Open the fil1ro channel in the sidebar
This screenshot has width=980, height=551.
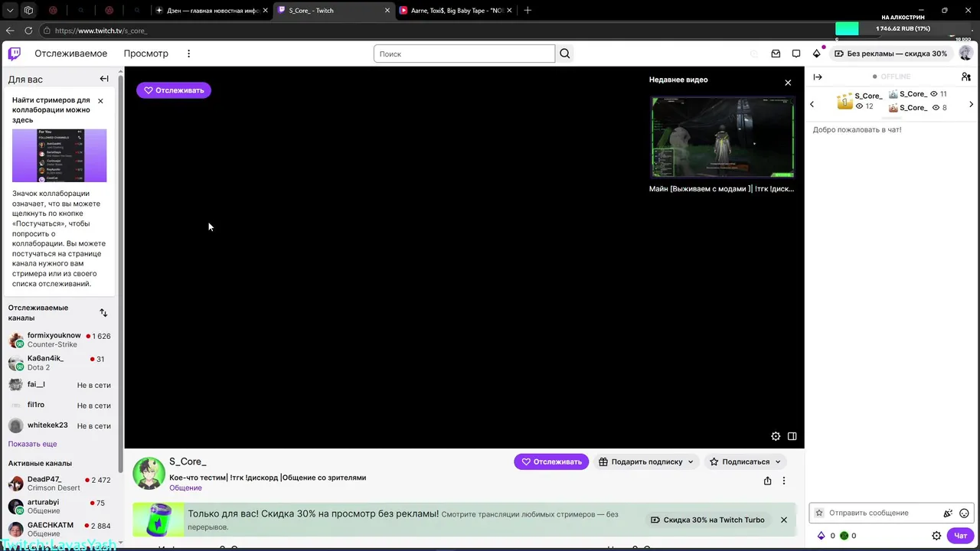point(60,405)
